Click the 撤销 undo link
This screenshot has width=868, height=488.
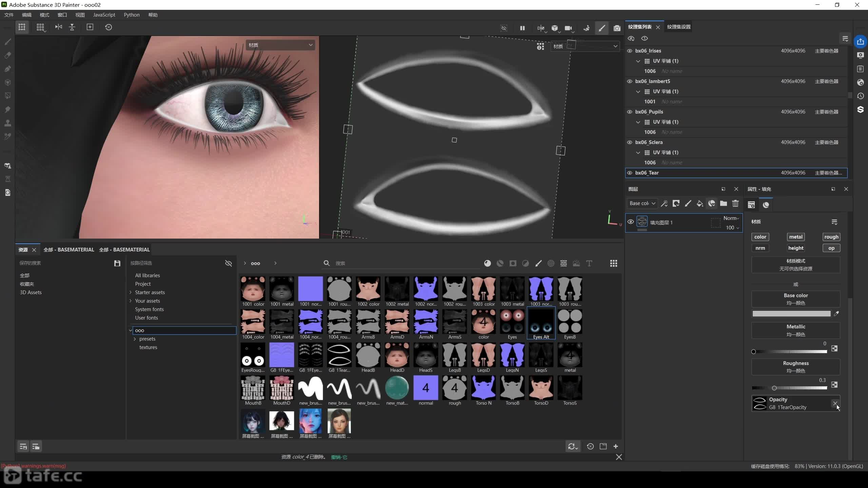point(339,457)
